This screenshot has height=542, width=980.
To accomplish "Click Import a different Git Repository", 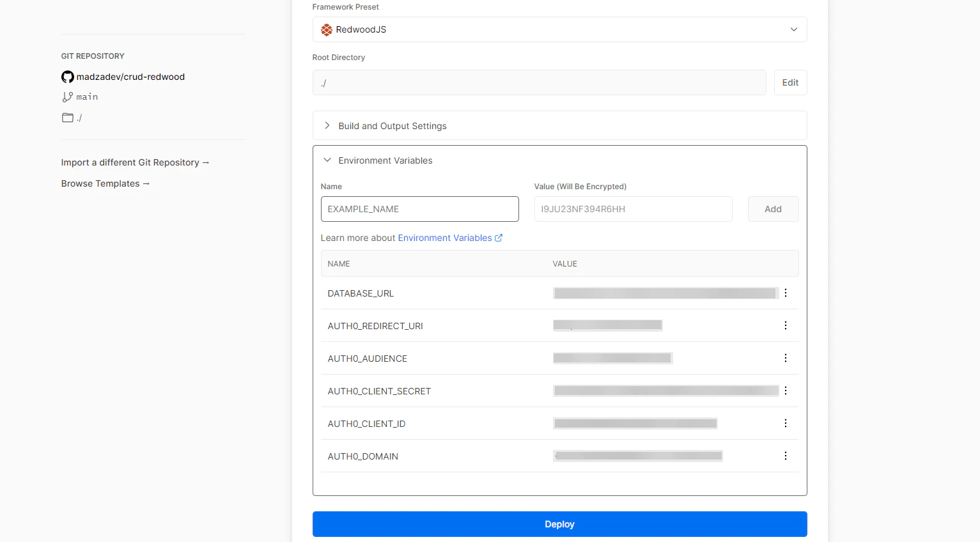I will [x=135, y=162].
